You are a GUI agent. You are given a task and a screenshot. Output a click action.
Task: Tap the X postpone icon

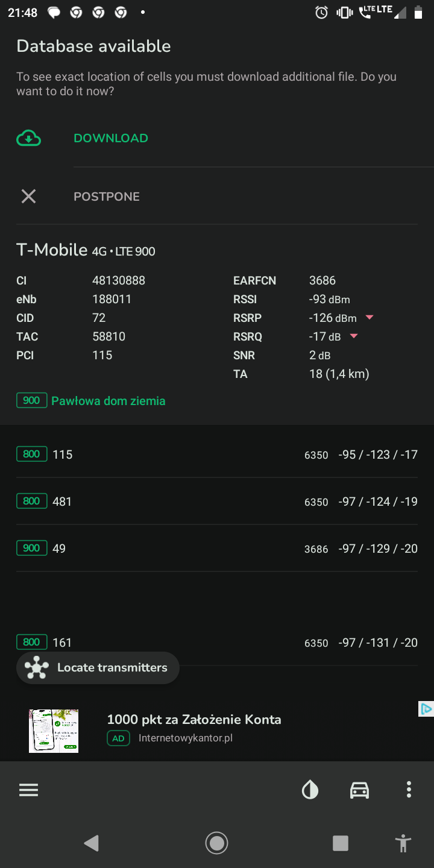(x=28, y=196)
